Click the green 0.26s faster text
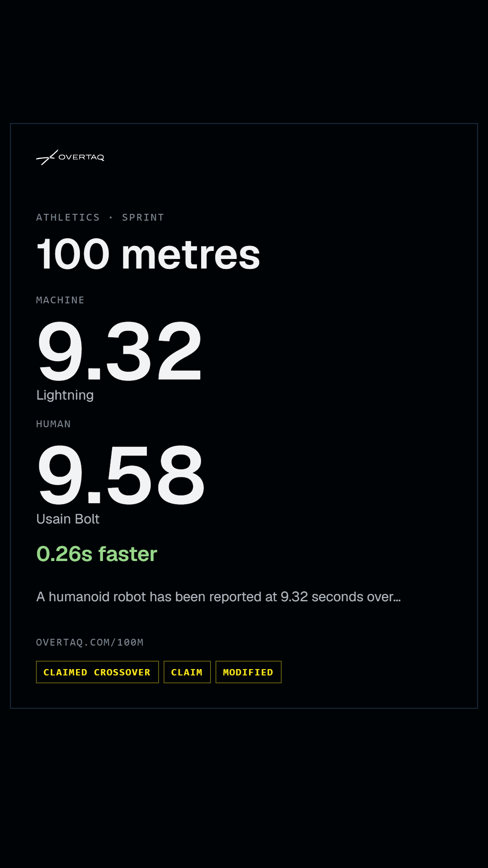 [x=97, y=554]
